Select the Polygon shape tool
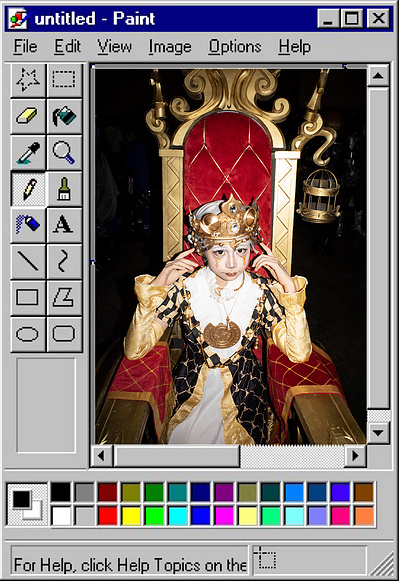 click(x=64, y=297)
